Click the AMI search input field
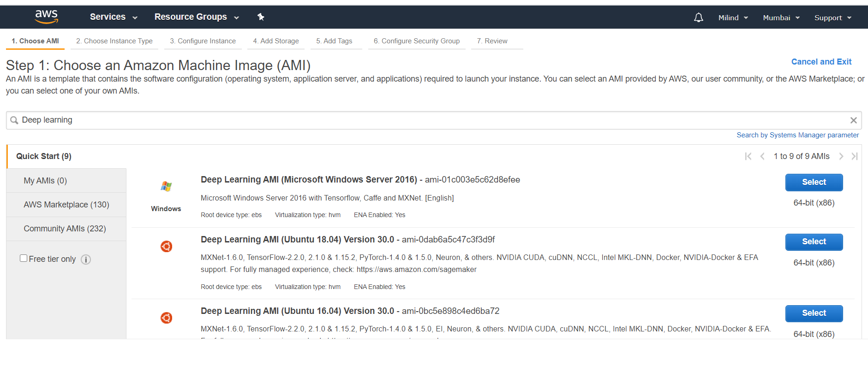This screenshot has width=868, height=366. [x=434, y=120]
